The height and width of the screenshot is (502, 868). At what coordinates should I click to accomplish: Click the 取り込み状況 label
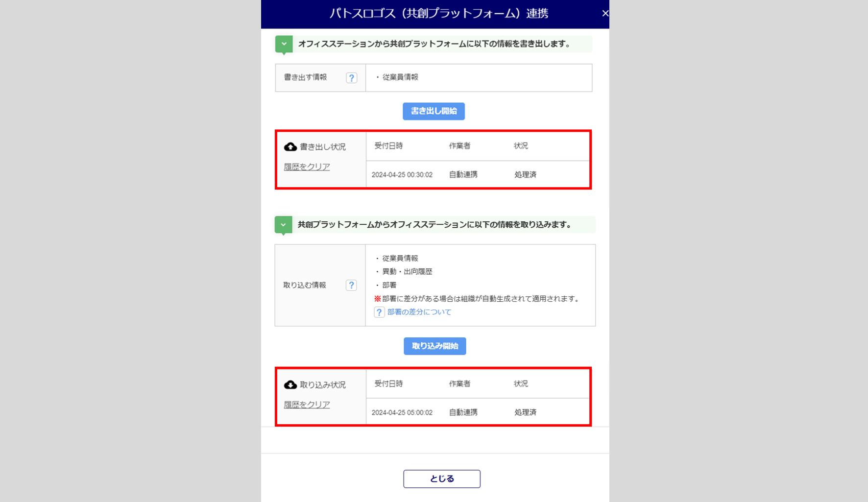coord(323,385)
